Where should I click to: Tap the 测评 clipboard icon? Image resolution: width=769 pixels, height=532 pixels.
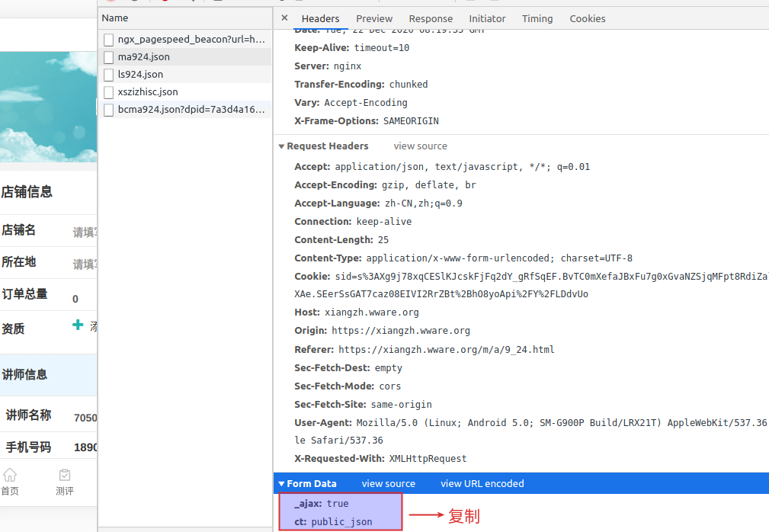65,475
